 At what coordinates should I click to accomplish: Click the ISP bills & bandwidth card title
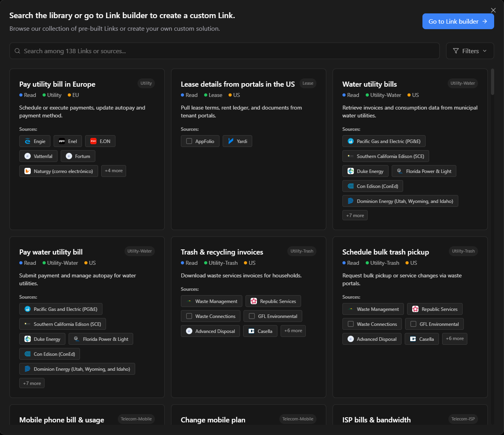[376, 420]
